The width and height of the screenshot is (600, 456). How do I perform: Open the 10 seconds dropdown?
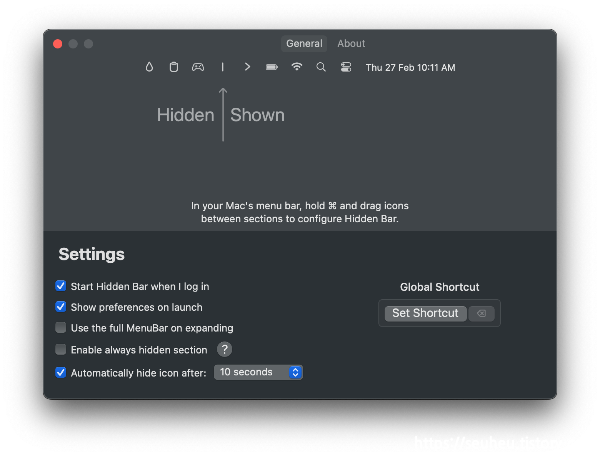click(x=258, y=372)
